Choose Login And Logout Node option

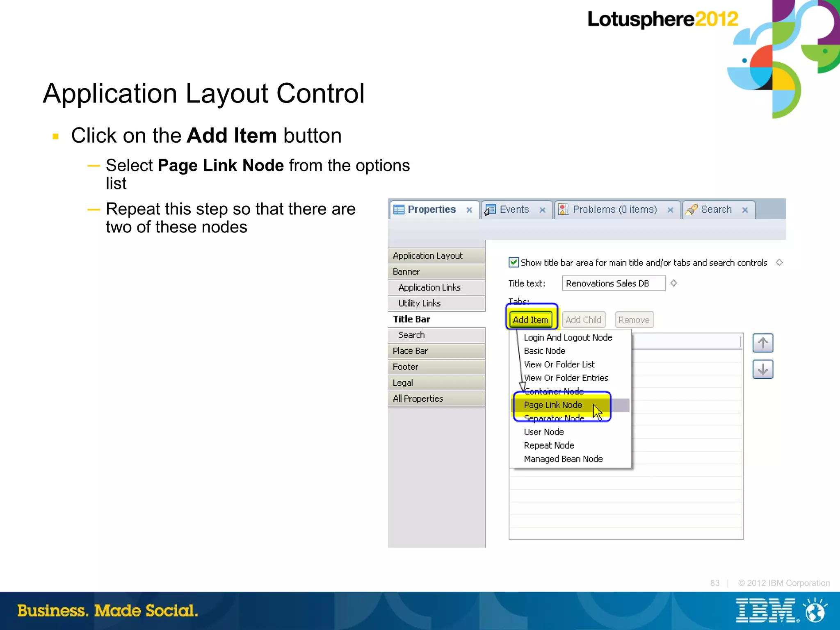click(570, 337)
